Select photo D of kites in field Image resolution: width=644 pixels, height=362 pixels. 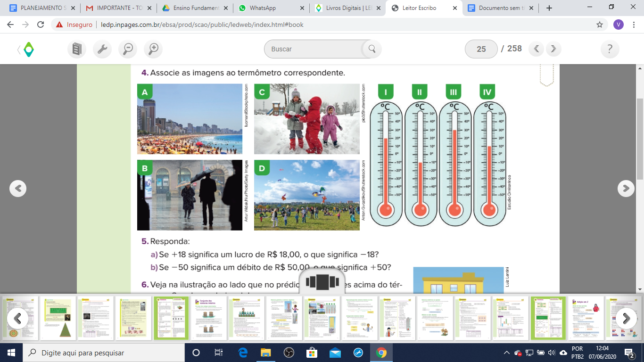[x=306, y=195]
